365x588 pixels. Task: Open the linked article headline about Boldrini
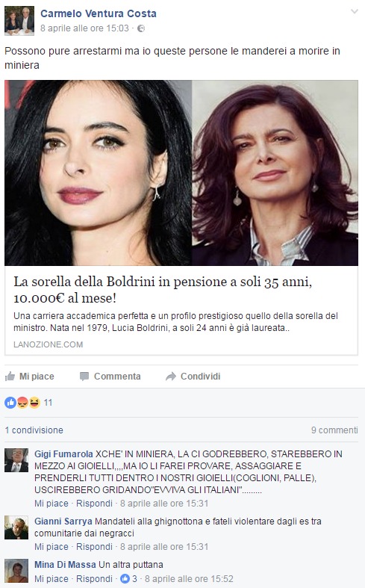[163, 290]
